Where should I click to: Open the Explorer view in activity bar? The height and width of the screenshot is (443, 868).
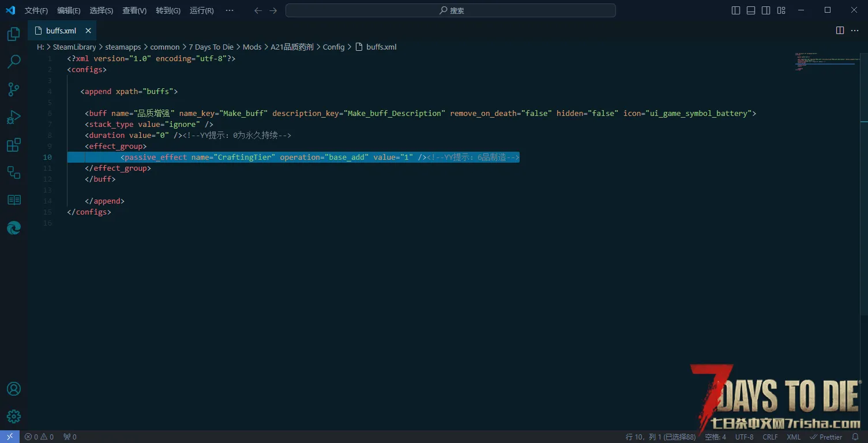(x=14, y=35)
